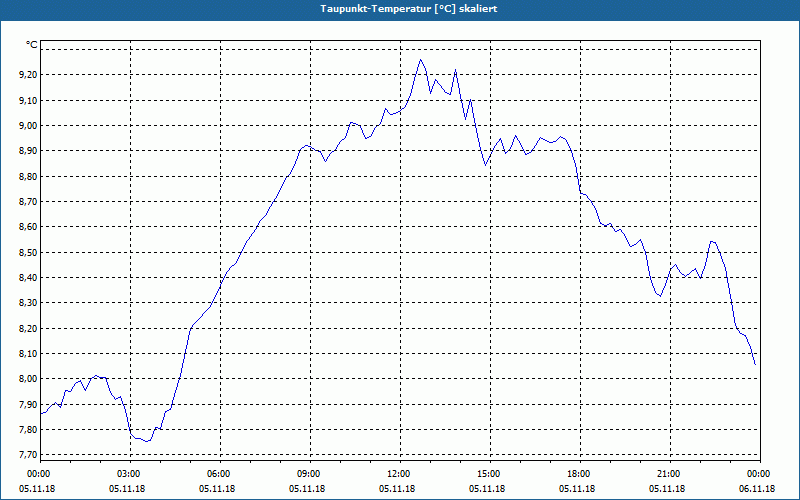Select the 7,80 y-axis label
The image size is (800, 500).
tap(28, 430)
